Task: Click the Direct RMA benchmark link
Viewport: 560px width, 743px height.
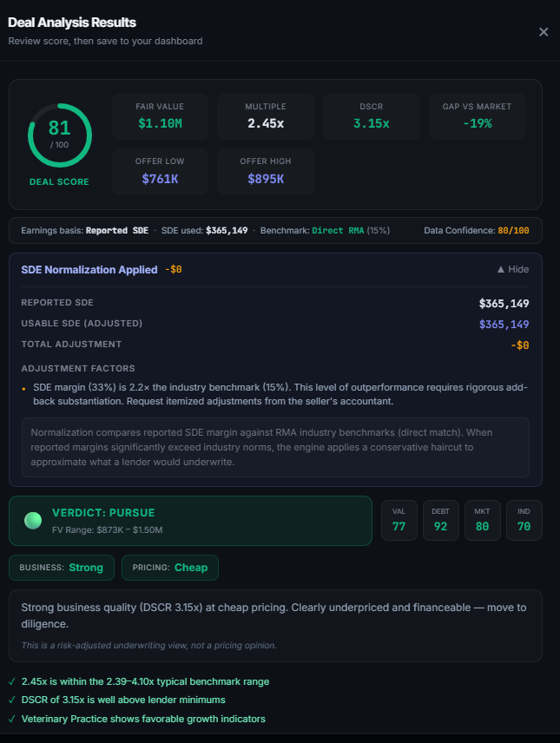Action: [x=338, y=231]
